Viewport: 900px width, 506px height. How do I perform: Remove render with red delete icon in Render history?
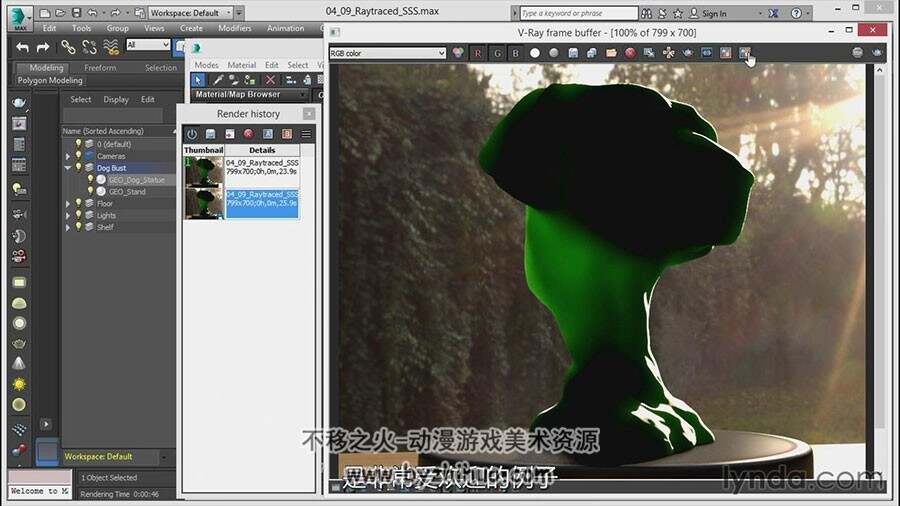coord(249,134)
